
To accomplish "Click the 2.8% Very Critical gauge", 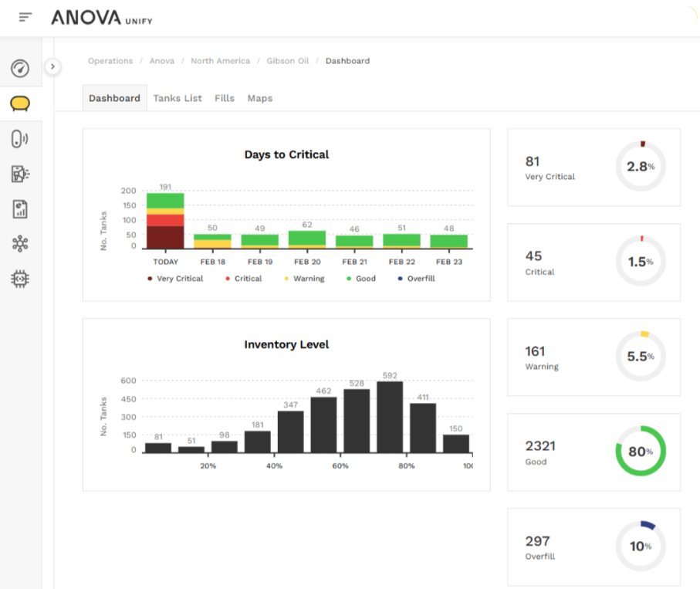I will [x=641, y=166].
